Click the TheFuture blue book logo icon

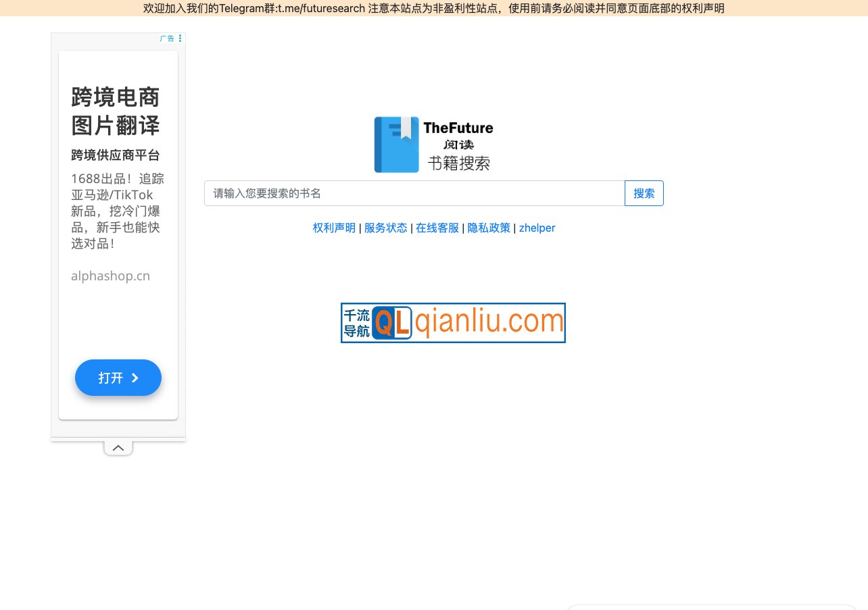point(396,144)
